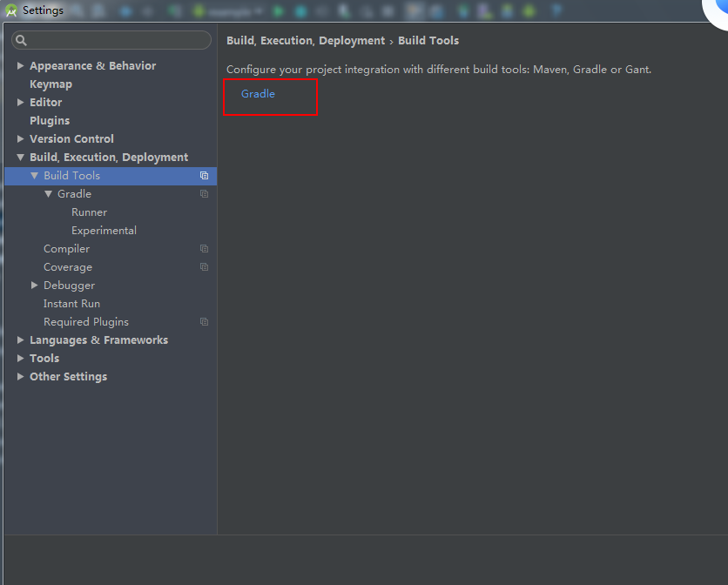The height and width of the screenshot is (585, 728).
Task: Click the Android Studio icon in title bar
Action: pos(11,10)
